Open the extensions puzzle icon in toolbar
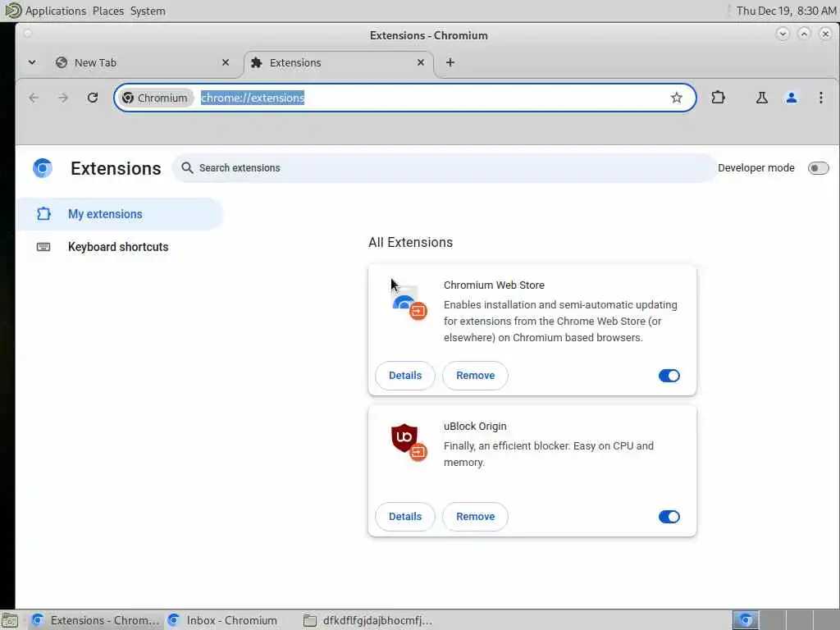840x630 pixels. point(718,98)
